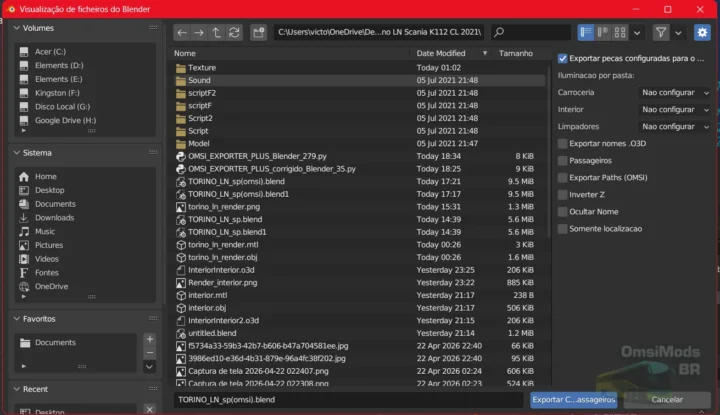Sort files by Date Modified column

pos(441,53)
